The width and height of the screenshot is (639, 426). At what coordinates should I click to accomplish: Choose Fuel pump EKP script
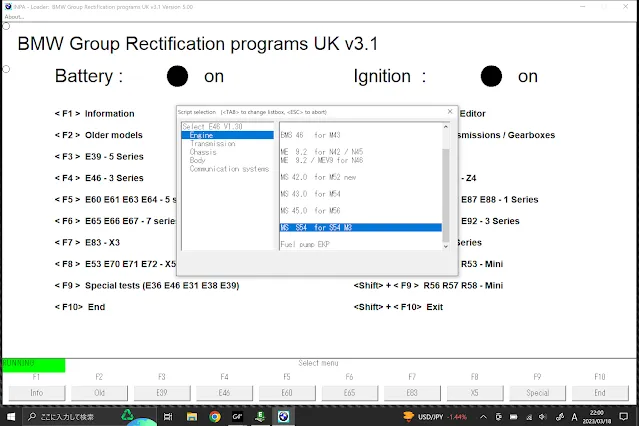coord(305,244)
